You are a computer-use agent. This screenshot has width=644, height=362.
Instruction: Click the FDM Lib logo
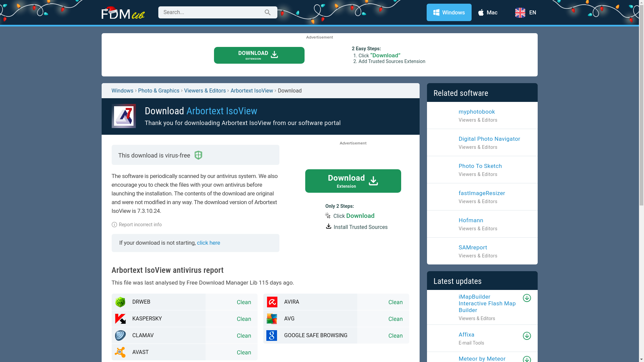coord(123,13)
